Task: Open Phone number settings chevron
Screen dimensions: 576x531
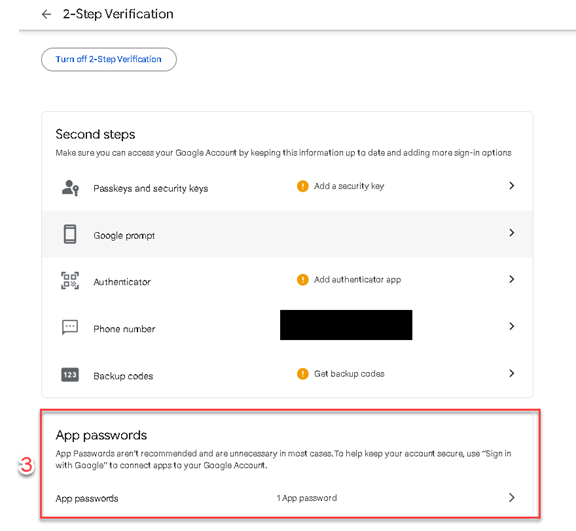Action: 511,326
